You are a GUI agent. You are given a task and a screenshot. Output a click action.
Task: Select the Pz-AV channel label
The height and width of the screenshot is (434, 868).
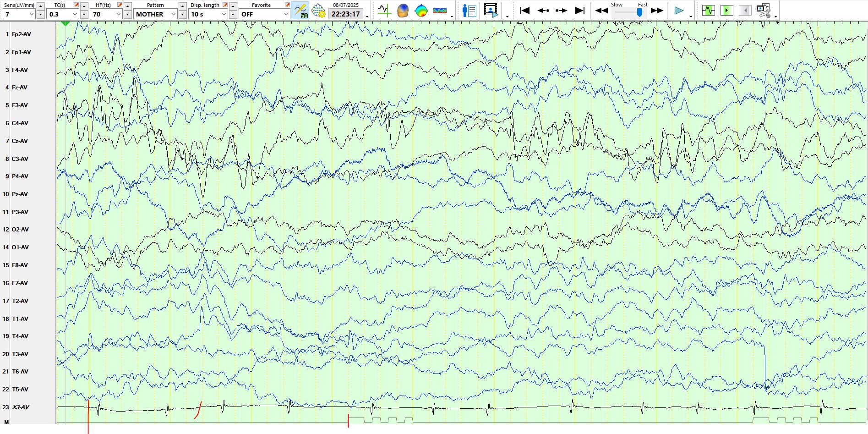20,194
